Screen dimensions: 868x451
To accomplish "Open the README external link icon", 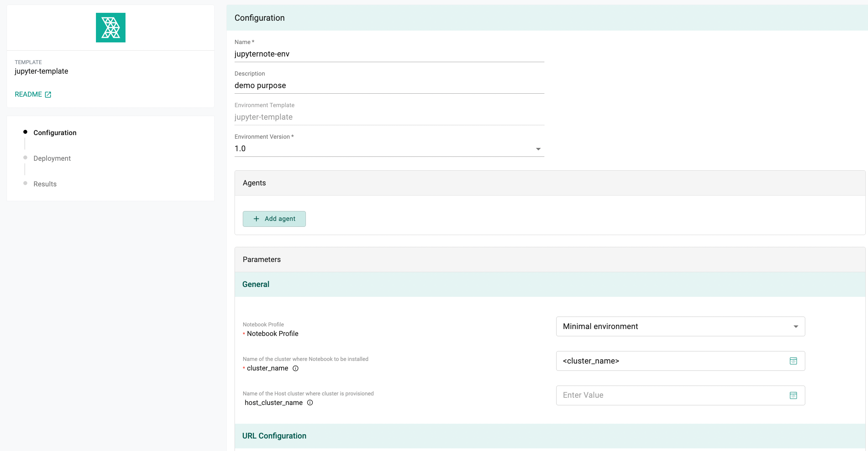I will [48, 95].
